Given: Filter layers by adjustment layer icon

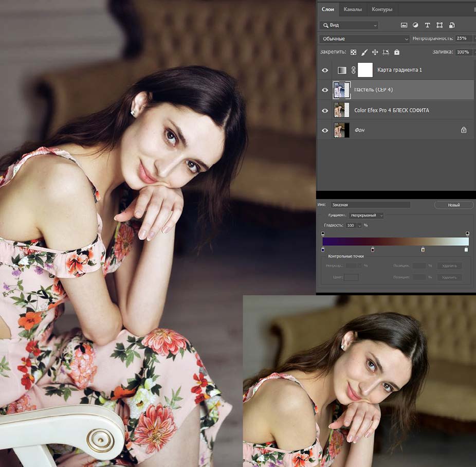Looking at the screenshot, I should click(x=415, y=25).
